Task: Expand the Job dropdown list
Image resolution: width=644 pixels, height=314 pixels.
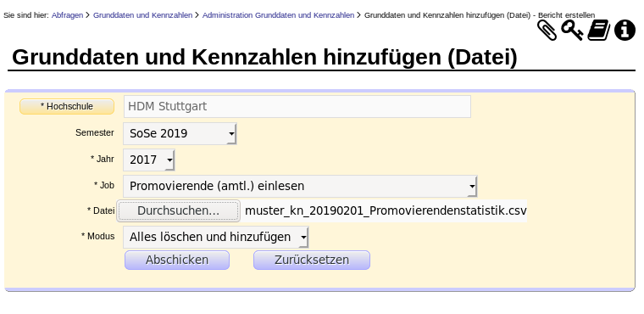Action: click(300, 186)
